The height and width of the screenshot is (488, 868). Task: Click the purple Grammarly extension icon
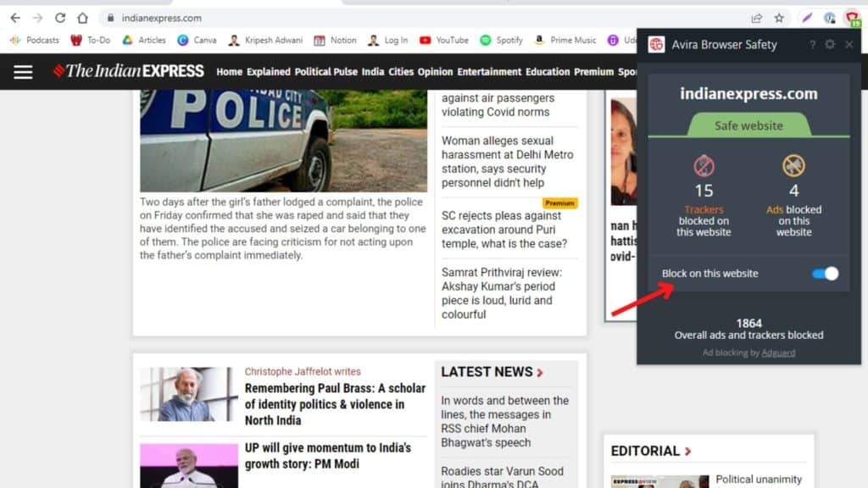tap(804, 17)
